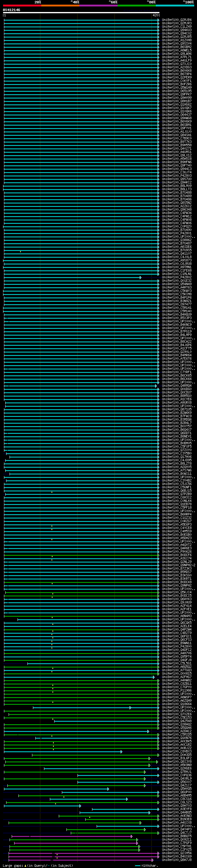
Task: Click the red ~20% identity legend segment
Action: coord(22,6)
